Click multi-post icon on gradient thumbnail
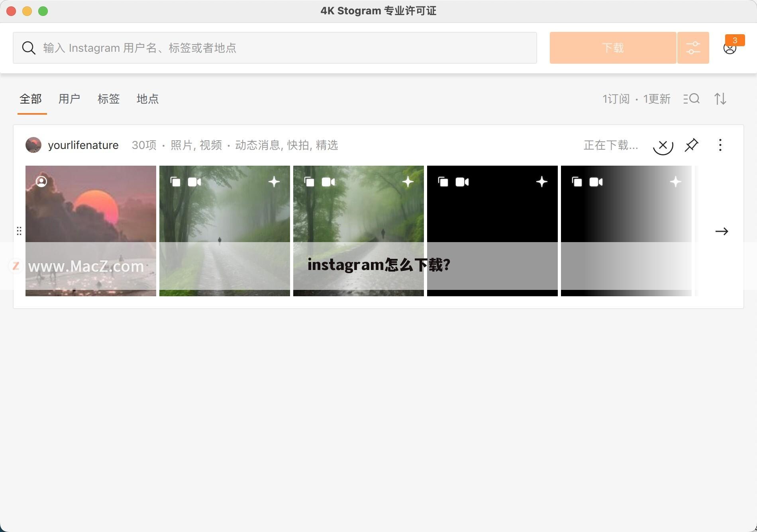The height and width of the screenshot is (532, 757). point(577,182)
